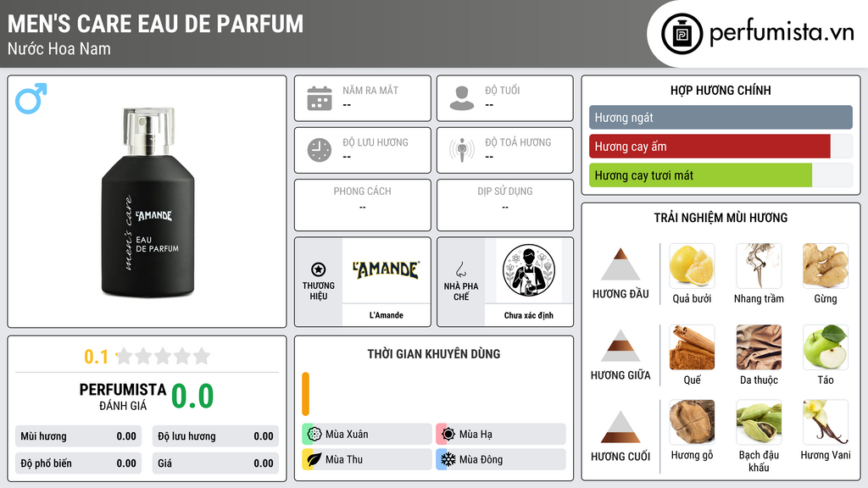Click the Da thuộc note thumbnail
Screen dimensions: 868x488
click(759, 347)
